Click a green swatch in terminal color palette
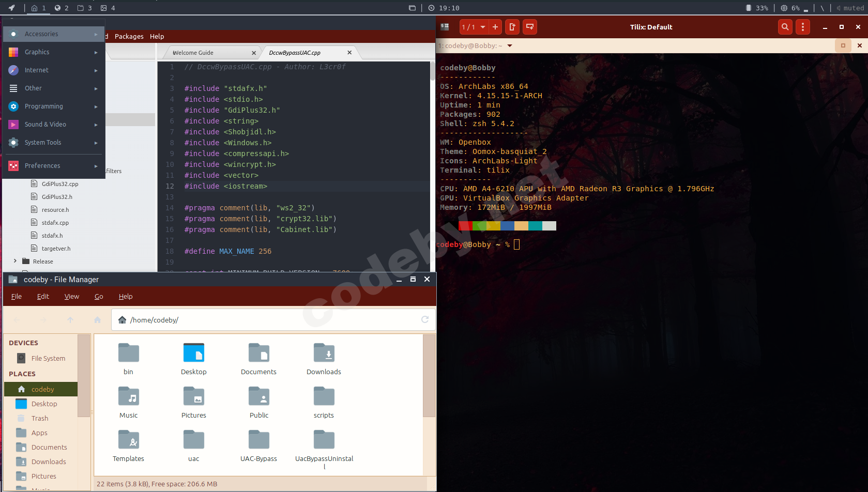The height and width of the screenshot is (492, 868). (x=480, y=225)
